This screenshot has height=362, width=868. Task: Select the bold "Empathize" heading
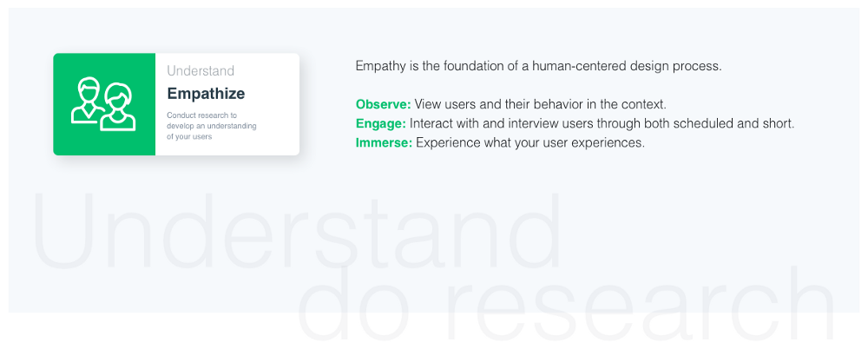[x=206, y=94]
